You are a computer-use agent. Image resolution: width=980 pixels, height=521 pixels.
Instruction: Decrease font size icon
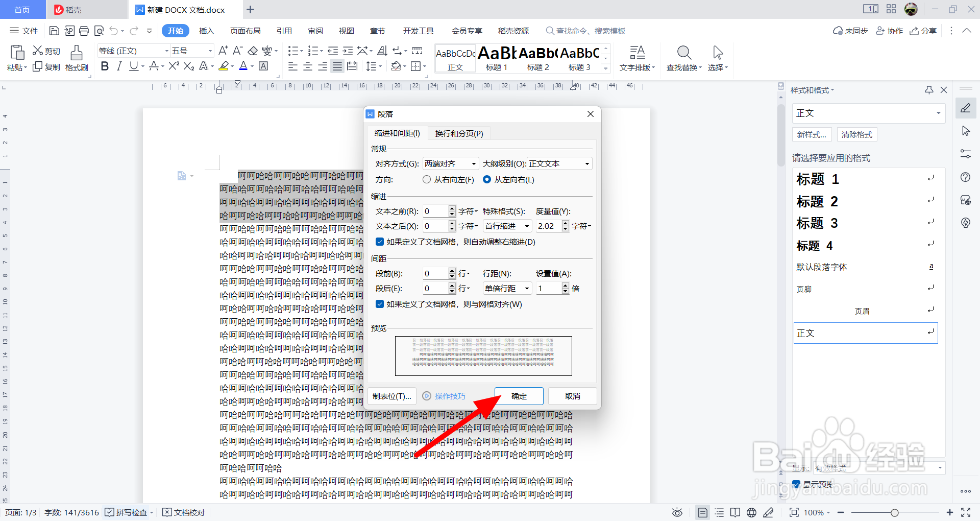coord(237,51)
